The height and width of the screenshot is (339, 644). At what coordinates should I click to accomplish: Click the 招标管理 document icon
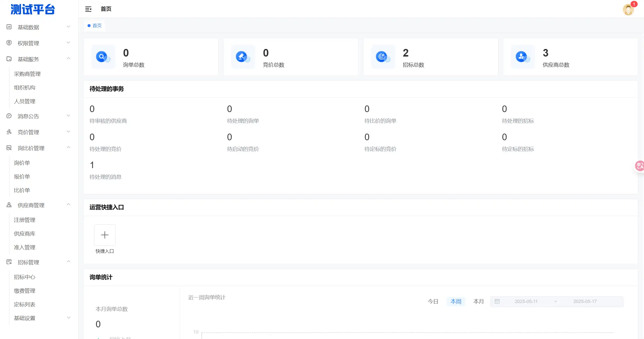(x=9, y=262)
